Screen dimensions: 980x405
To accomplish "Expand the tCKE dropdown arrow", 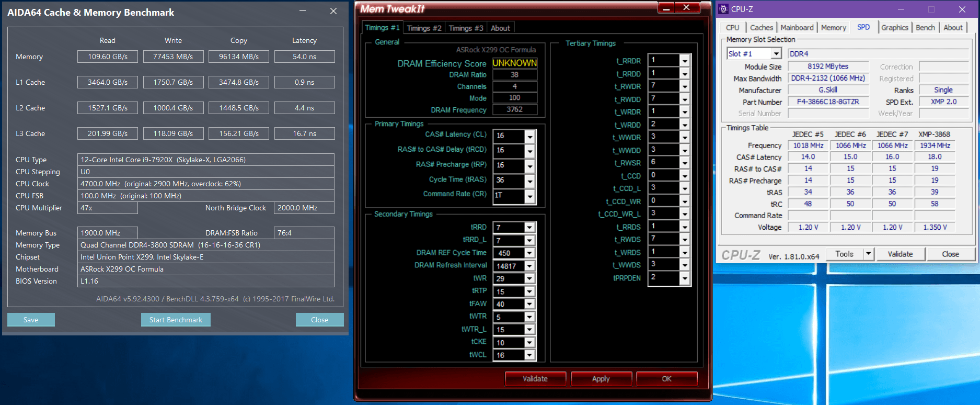I will tap(530, 343).
